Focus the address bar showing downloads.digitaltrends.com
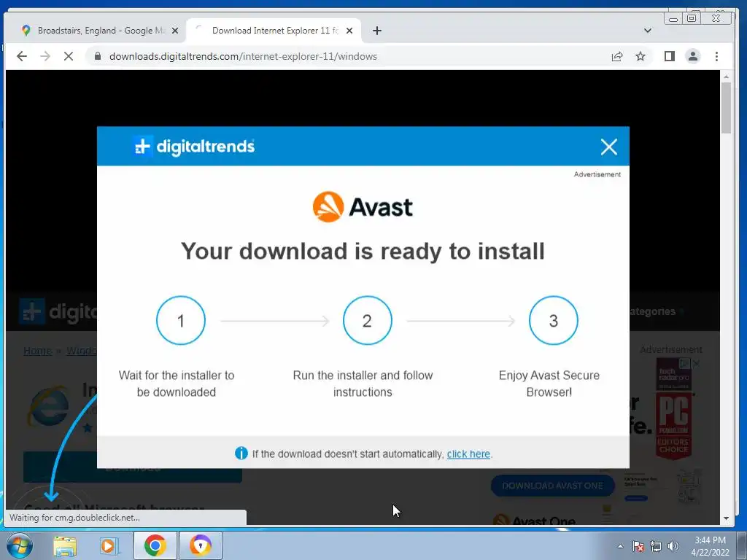The width and height of the screenshot is (747, 560). (243, 56)
